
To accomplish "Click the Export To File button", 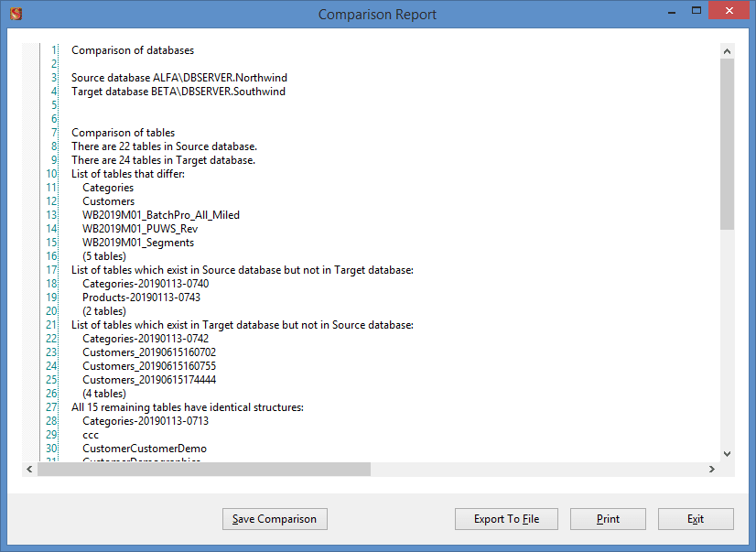I will click(506, 519).
